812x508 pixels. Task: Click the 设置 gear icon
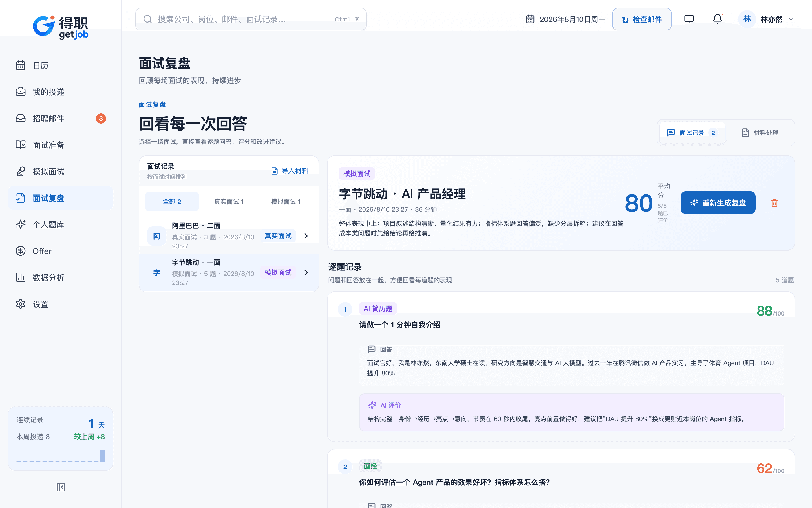(x=21, y=304)
